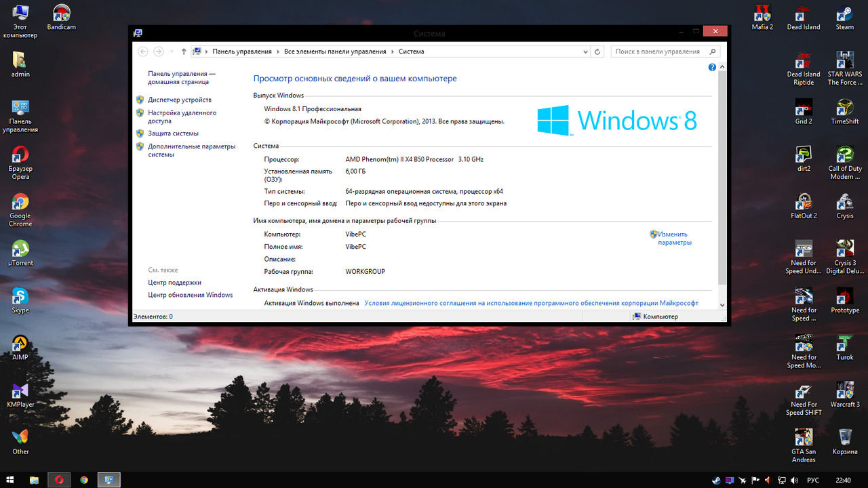Go back with the navigation arrow
This screenshot has width=868, height=488.
[143, 52]
